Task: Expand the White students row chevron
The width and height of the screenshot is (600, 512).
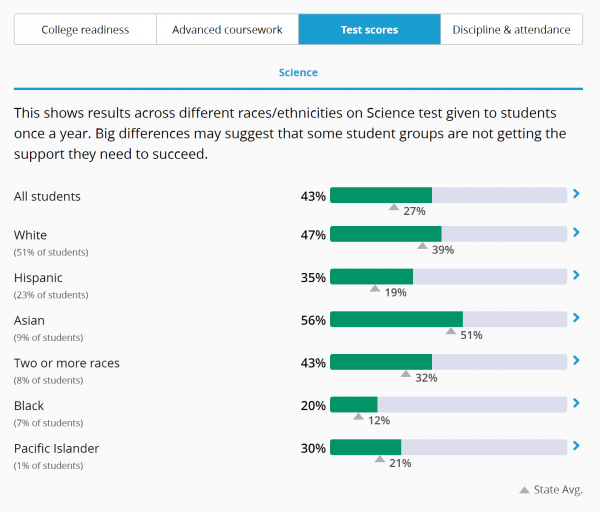Action: click(576, 233)
